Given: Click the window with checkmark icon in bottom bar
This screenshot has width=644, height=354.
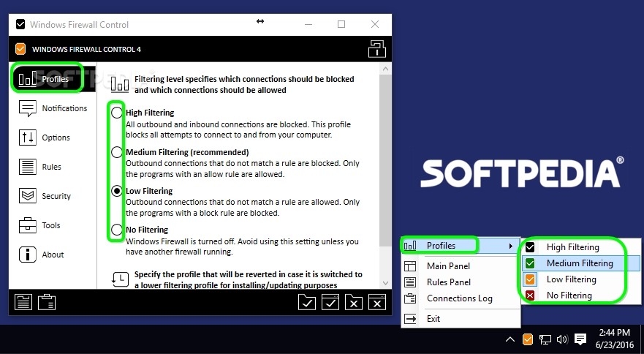Looking at the screenshot, I should (330, 302).
